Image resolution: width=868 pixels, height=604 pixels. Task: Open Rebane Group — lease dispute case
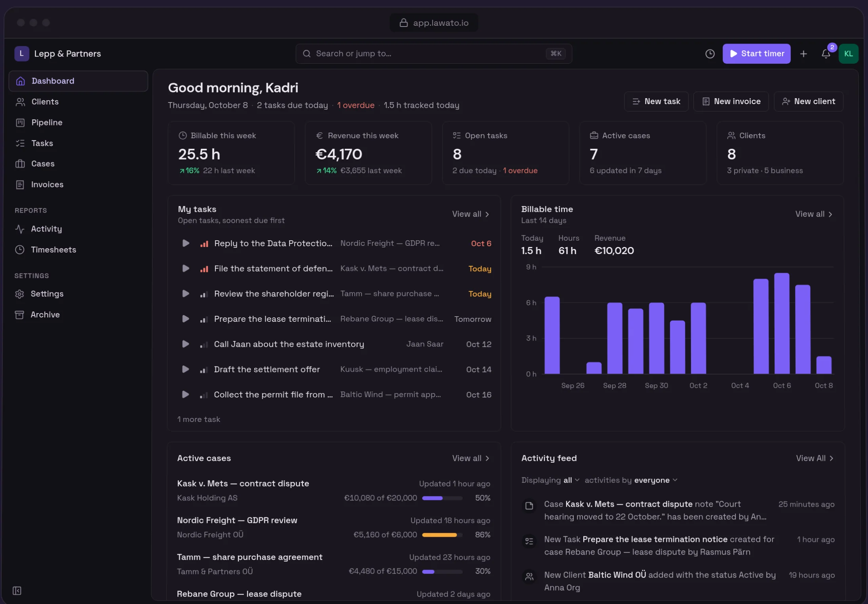tap(239, 594)
